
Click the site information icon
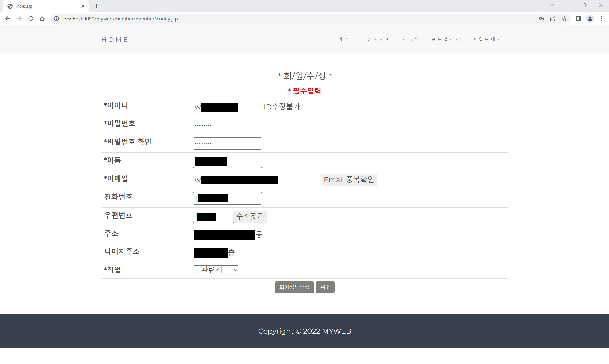(x=56, y=19)
